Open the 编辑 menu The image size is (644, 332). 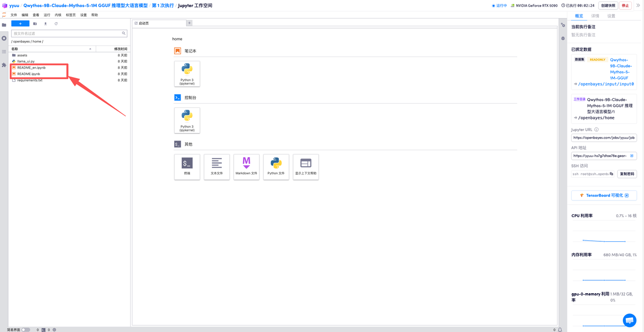(25, 15)
